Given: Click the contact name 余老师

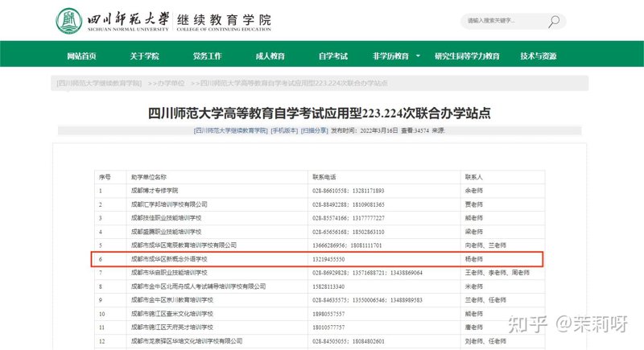Looking at the screenshot, I should (473, 191).
